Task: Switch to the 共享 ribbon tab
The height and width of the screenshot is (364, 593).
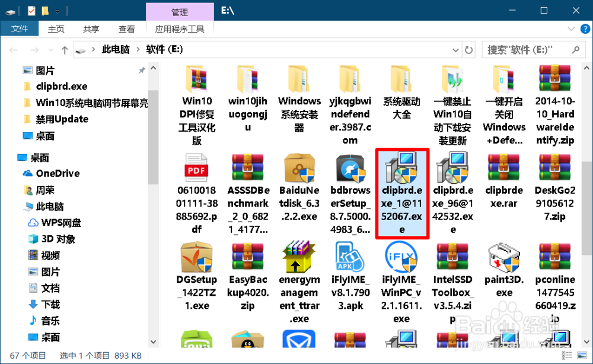Action: click(91, 29)
